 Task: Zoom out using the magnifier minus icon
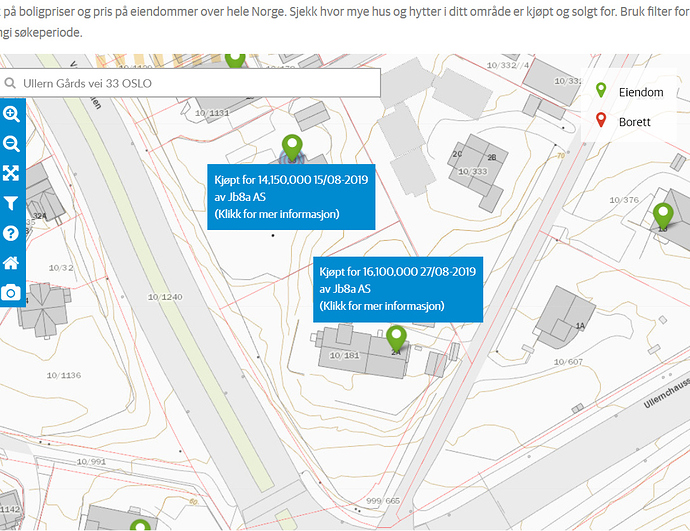tap(11, 143)
